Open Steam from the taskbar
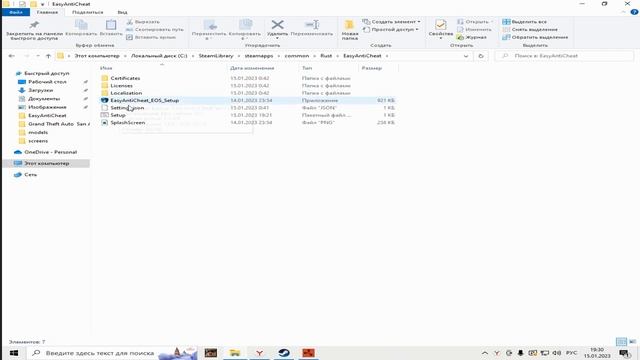Viewport: 640px width, 360px height. [284, 353]
